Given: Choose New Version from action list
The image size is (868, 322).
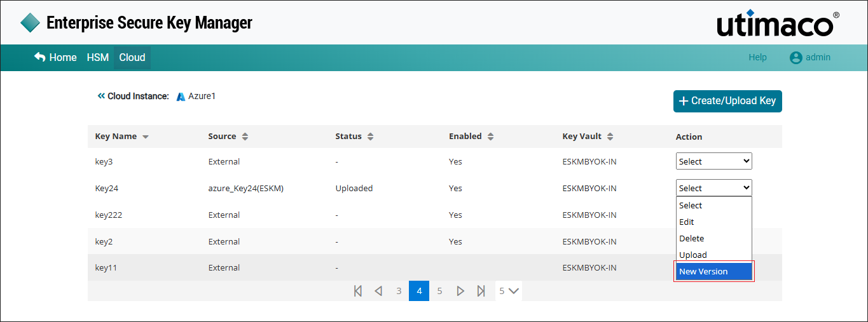Looking at the screenshot, I should click(x=714, y=271).
